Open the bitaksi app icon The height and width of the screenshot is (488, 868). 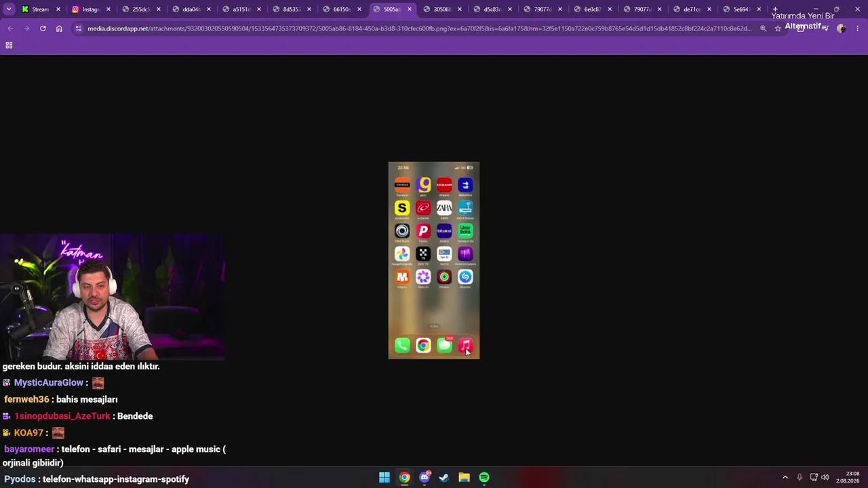(444, 230)
